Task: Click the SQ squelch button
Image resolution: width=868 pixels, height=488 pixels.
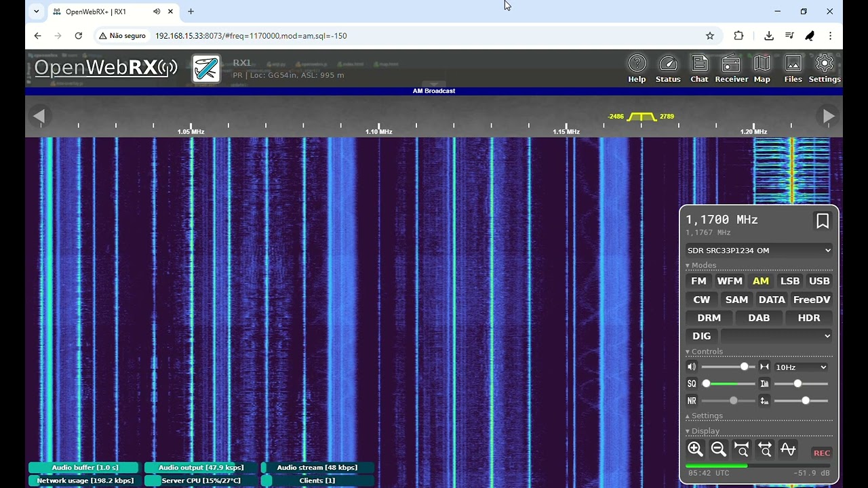Action: click(x=692, y=384)
